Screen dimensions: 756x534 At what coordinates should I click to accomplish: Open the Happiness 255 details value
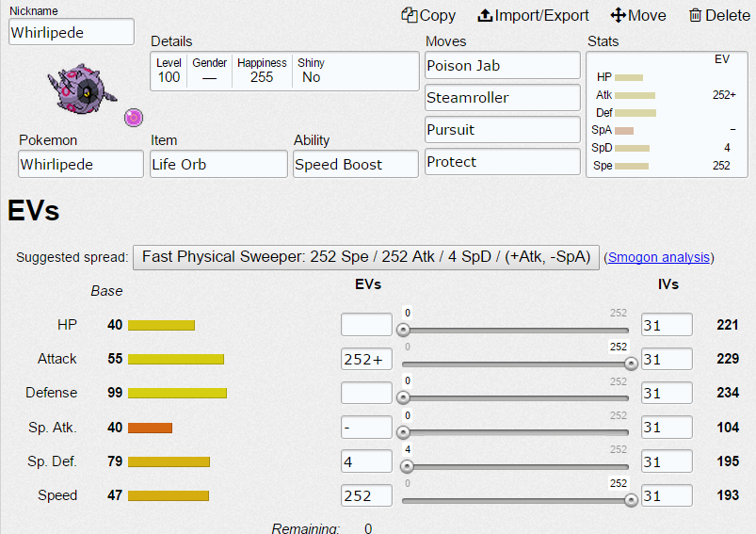coord(262,71)
